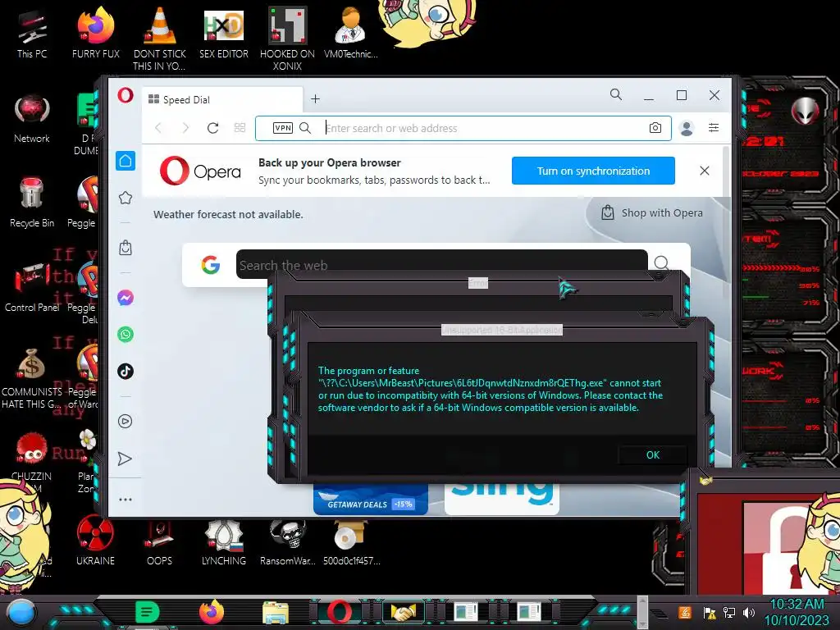Screen dimensions: 840x630
Task: Click the Google Search the web field
Action: [441, 264]
